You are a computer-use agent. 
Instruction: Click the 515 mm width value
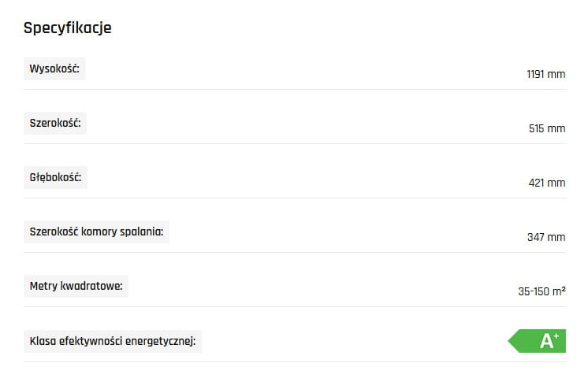(x=547, y=128)
